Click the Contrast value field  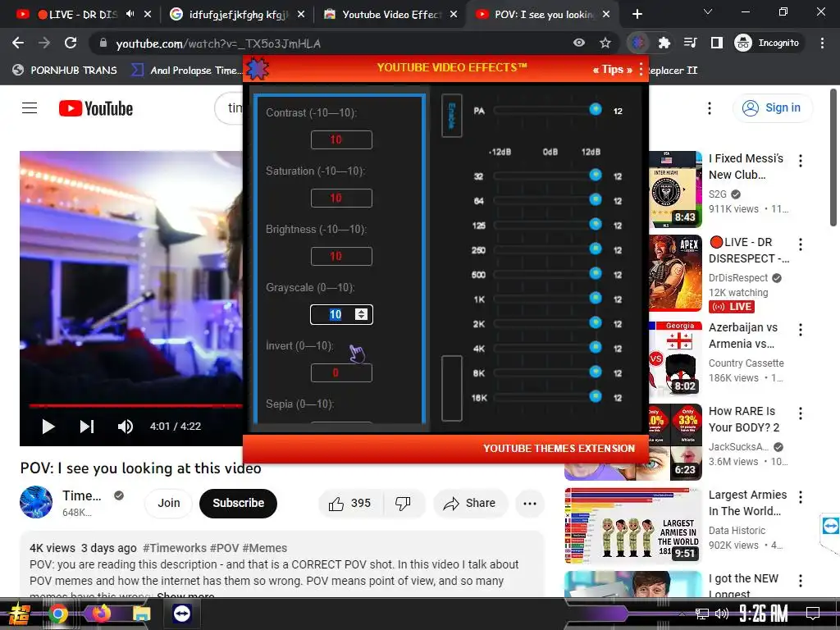341,139
